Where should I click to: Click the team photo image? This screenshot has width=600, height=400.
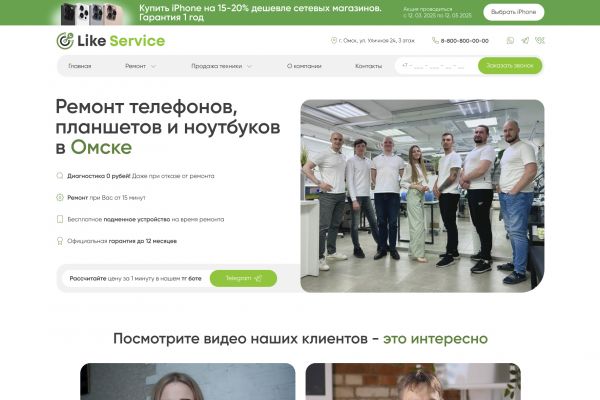click(422, 196)
